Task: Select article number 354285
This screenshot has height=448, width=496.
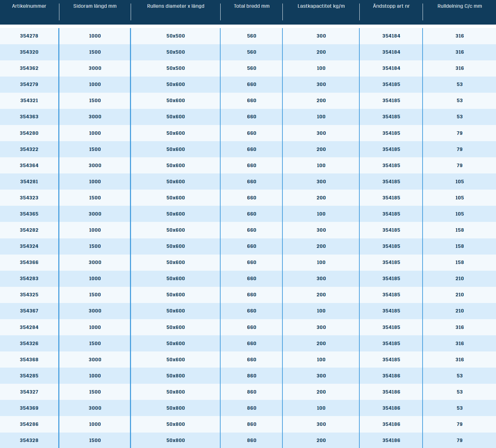Action: click(x=29, y=376)
